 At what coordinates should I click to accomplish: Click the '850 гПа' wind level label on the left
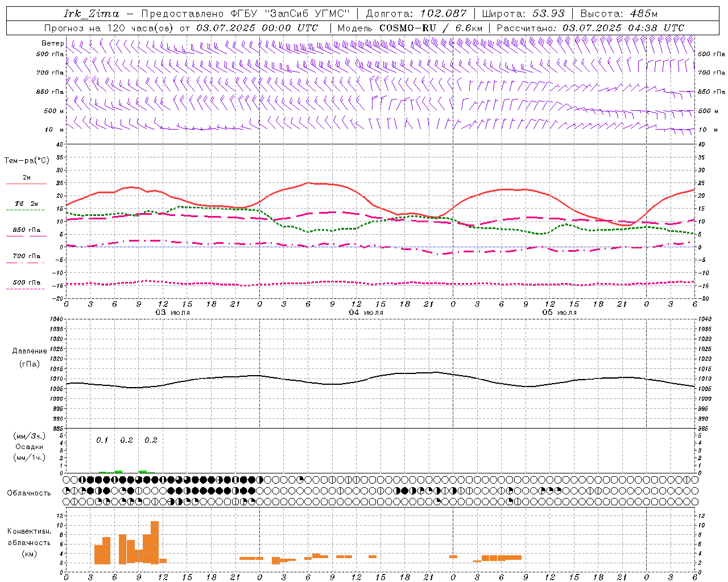coord(50,92)
